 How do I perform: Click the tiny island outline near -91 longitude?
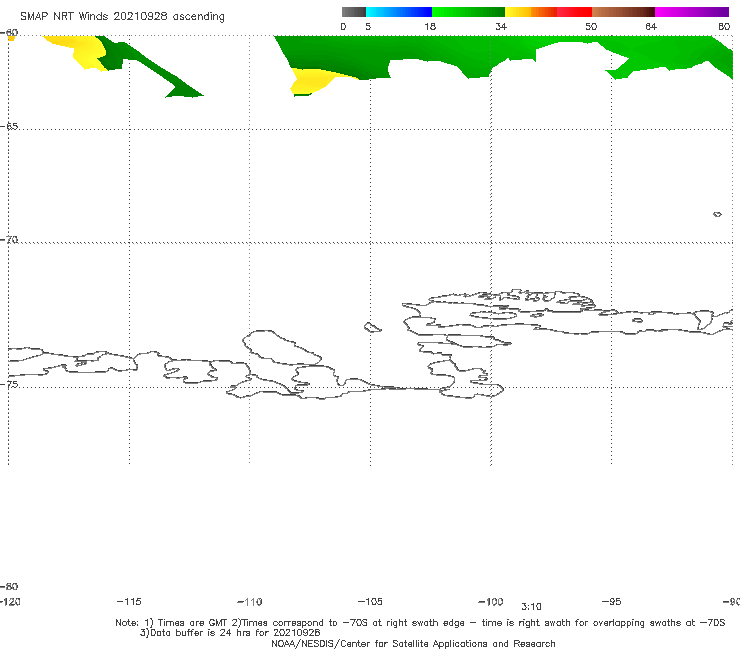[x=717, y=214]
